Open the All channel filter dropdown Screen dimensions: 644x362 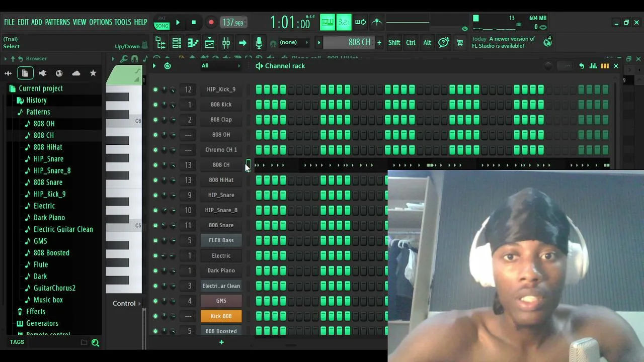220,66
